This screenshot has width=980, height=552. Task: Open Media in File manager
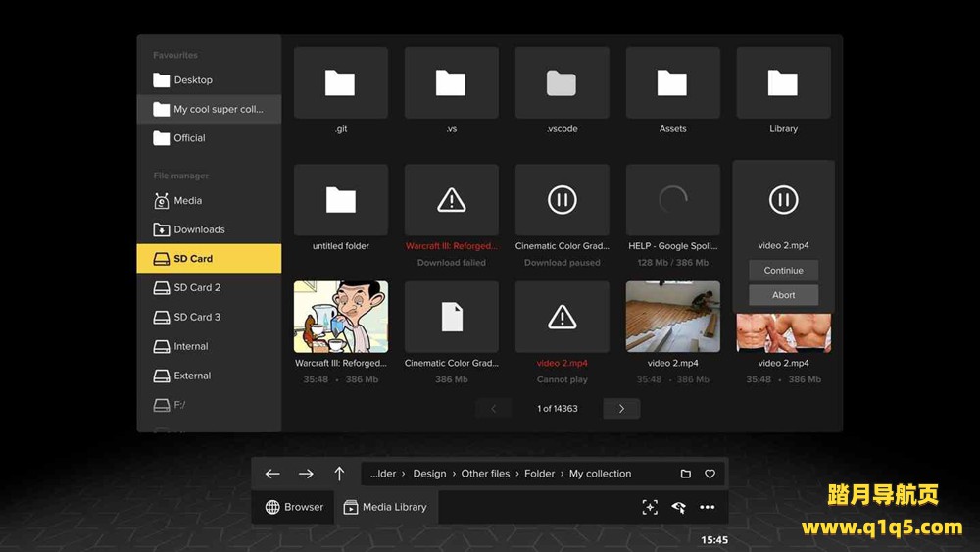209,201
